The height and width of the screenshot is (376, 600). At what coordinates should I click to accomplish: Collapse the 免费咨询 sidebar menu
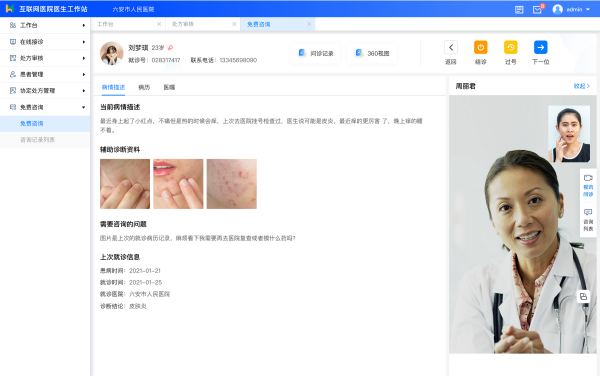pos(45,107)
